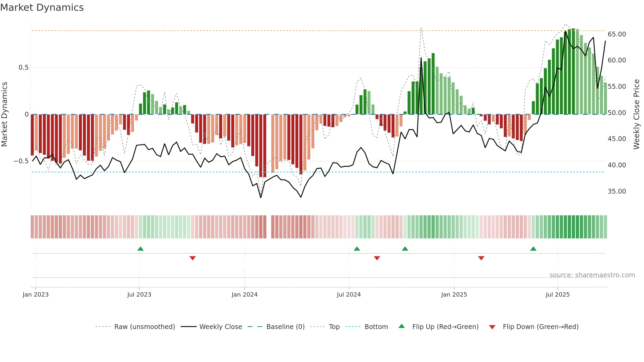Screen dimensions: 644x362
Task: Click solid black line sample in legend
Action: (x=189, y=327)
